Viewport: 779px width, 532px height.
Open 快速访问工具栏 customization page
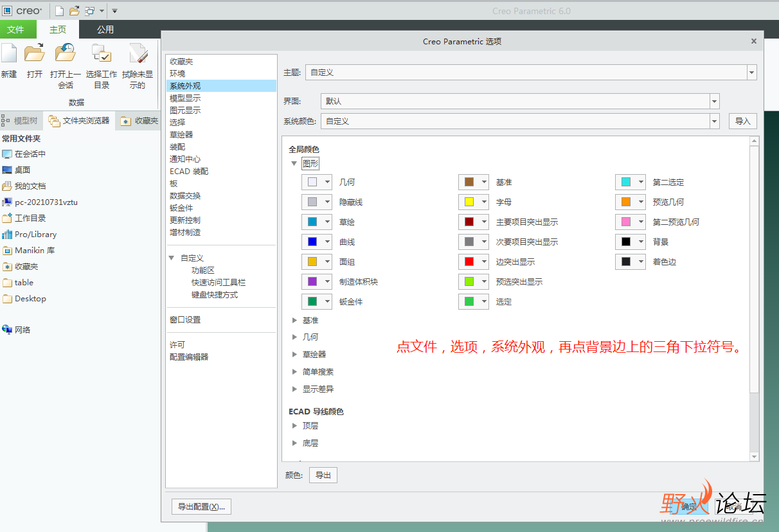click(x=219, y=283)
